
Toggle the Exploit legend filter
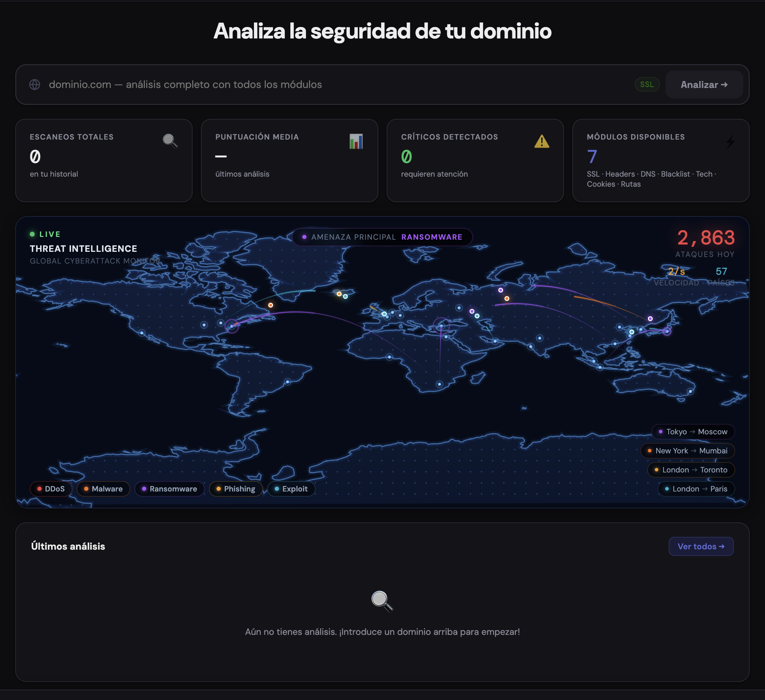(291, 489)
